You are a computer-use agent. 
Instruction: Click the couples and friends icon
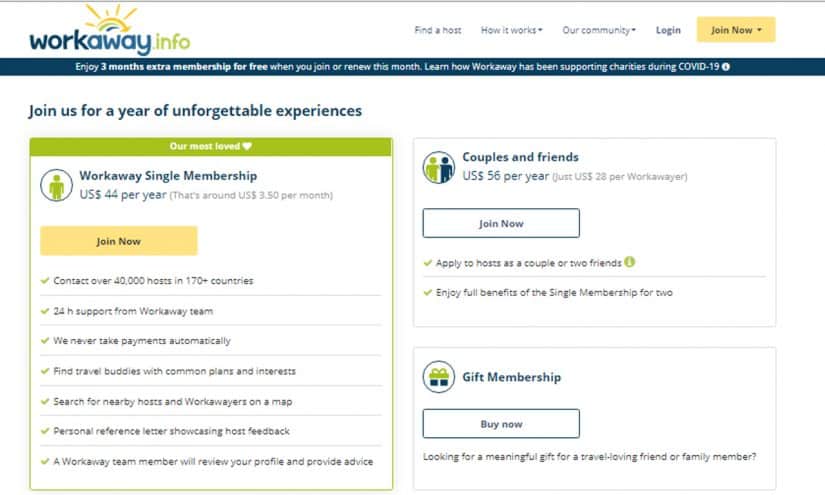click(439, 167)
